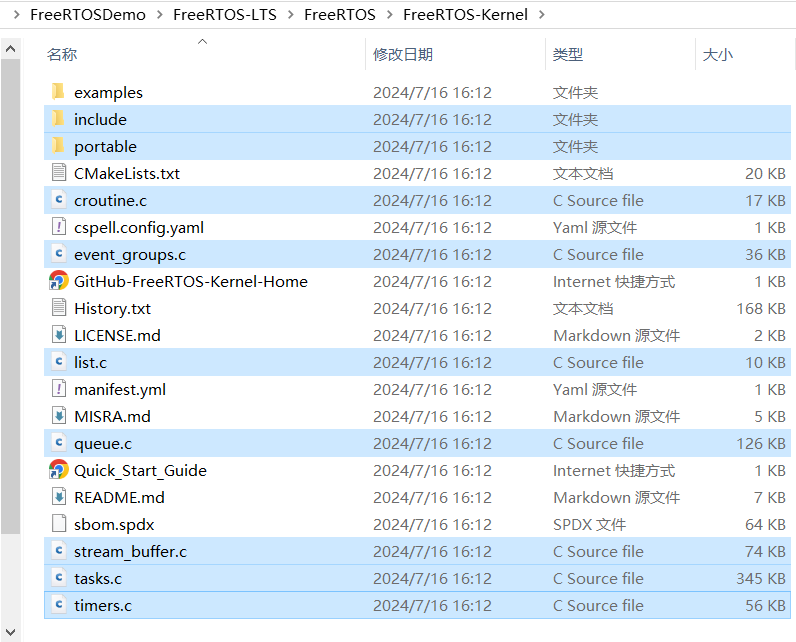The height and width of the screenshot is (642, 796).
Task: Select manifest.yml file name
Action: pyautogui.click(x=120, y=389)
